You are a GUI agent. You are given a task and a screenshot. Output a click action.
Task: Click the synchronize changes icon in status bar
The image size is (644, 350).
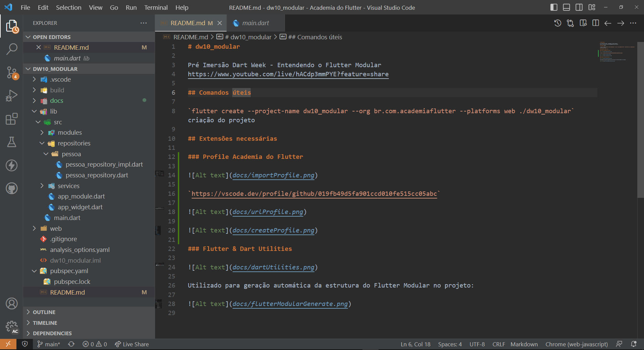point(71,344)
